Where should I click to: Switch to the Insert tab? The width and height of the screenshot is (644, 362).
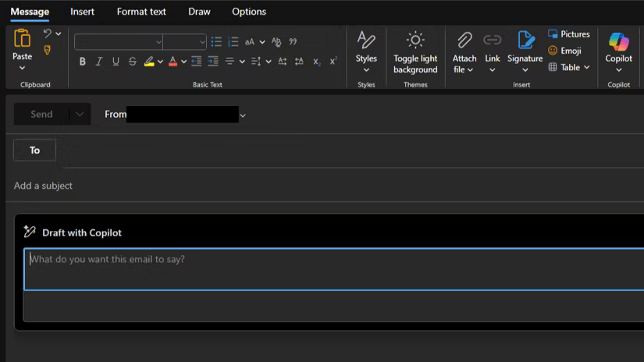click(82, 12)
